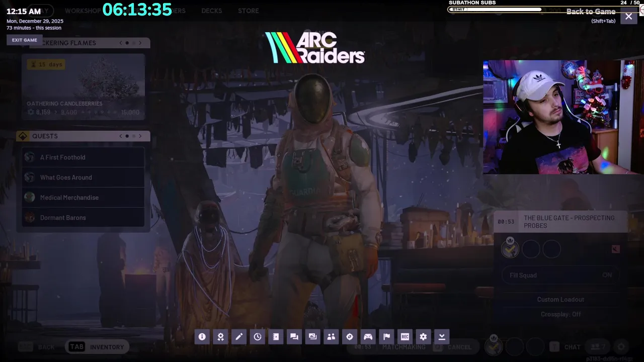Open the game recording REC icon
644x362 pixels.
(405, 337)
